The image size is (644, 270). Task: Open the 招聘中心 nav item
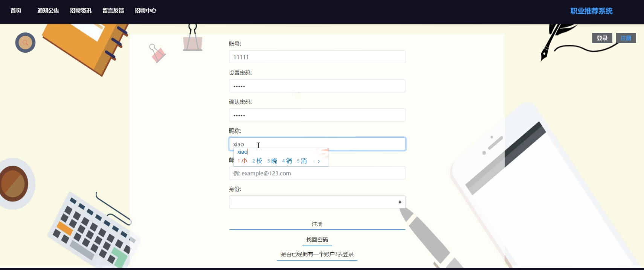[145, 11]
